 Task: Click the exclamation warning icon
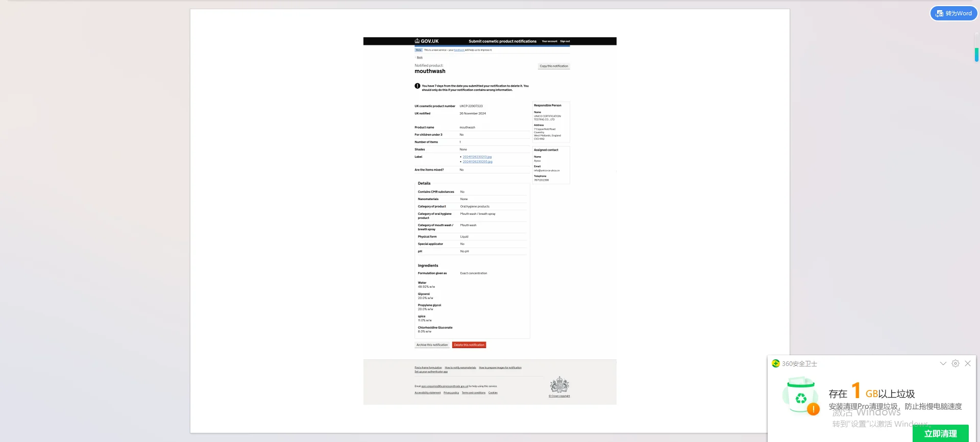[418, 86]
